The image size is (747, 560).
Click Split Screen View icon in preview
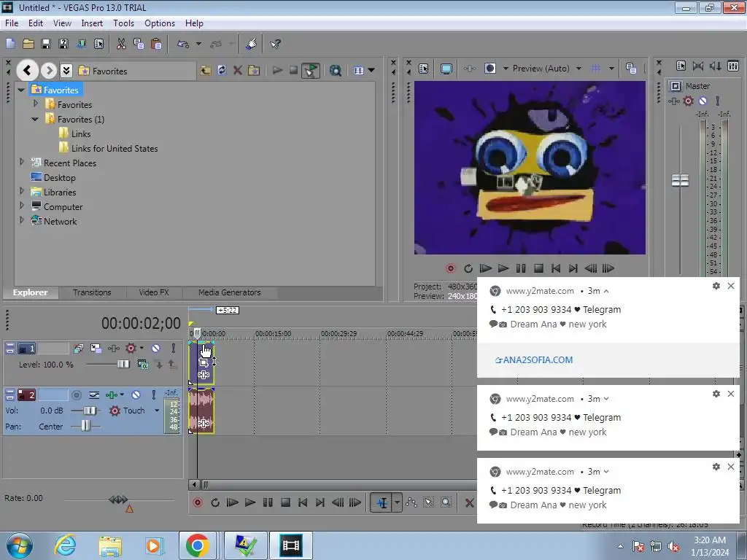click(x=489, y=69)
